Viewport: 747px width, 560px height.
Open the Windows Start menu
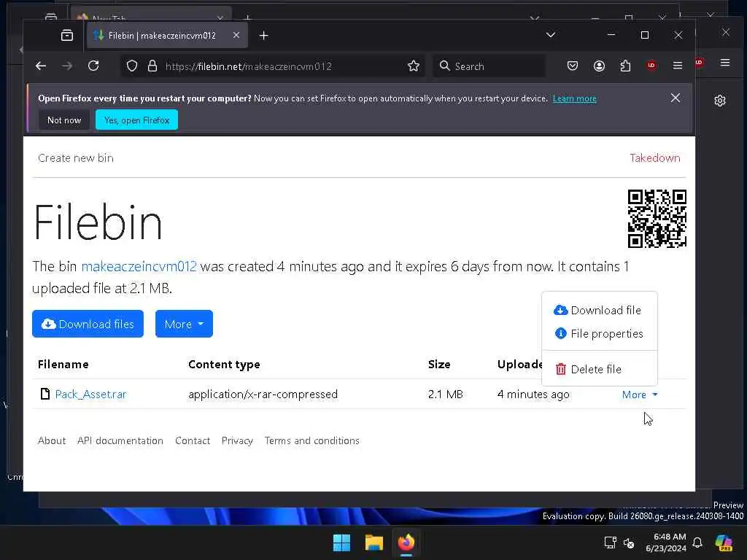coord(341,542)
